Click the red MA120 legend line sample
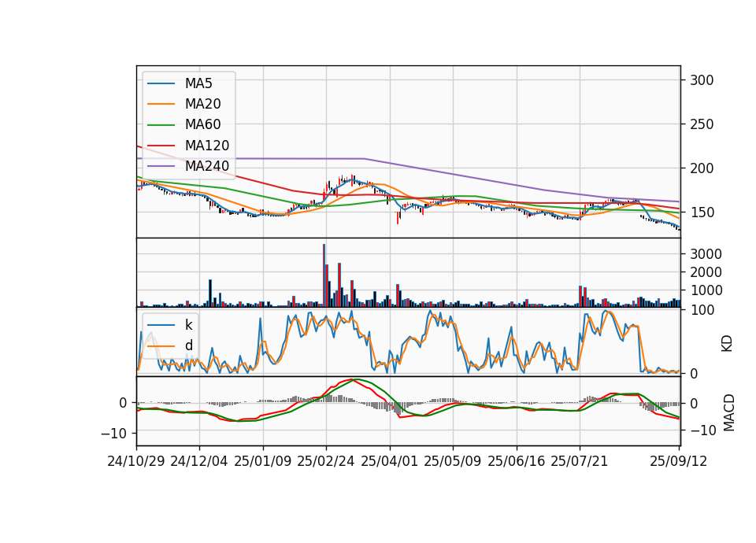The height and width of the screenshot is (543, 756). pyautogui.click(x=161, y=146)
